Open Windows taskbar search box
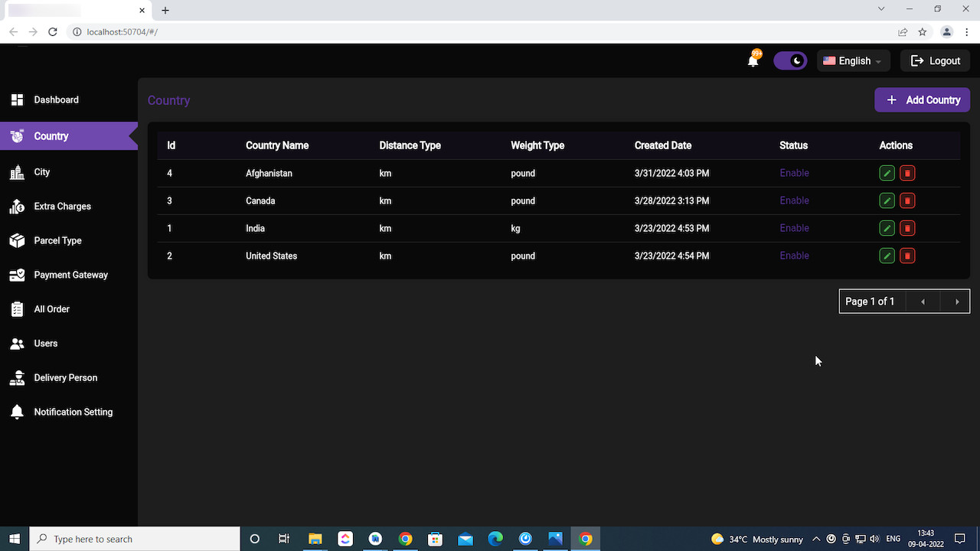The height and width of the screenshot is (551, 980). coord(135,539)
